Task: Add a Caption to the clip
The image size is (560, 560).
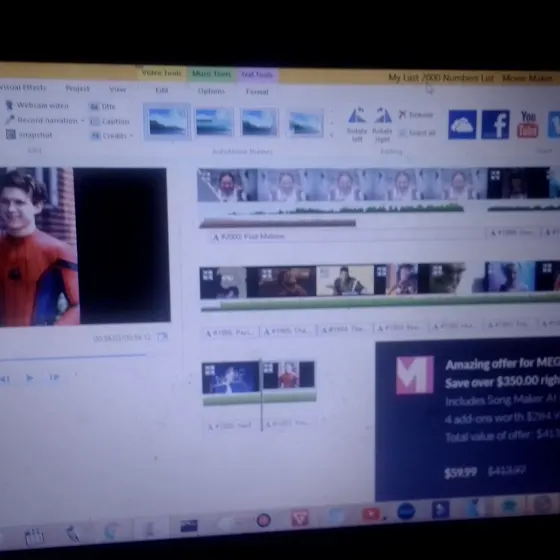Action: click(x=110, y=121)
